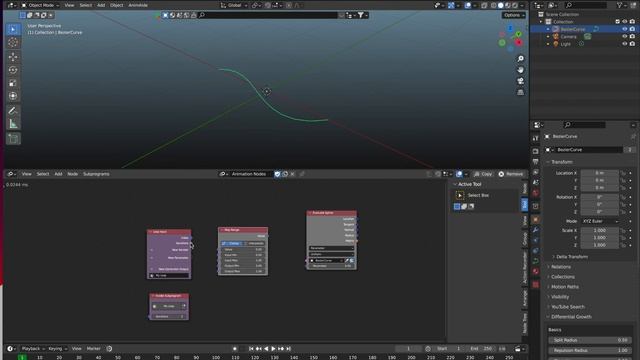Click the BezierCurve curve icon in outliner
This screenshot has height=360, width=640.
click(556, 29)
